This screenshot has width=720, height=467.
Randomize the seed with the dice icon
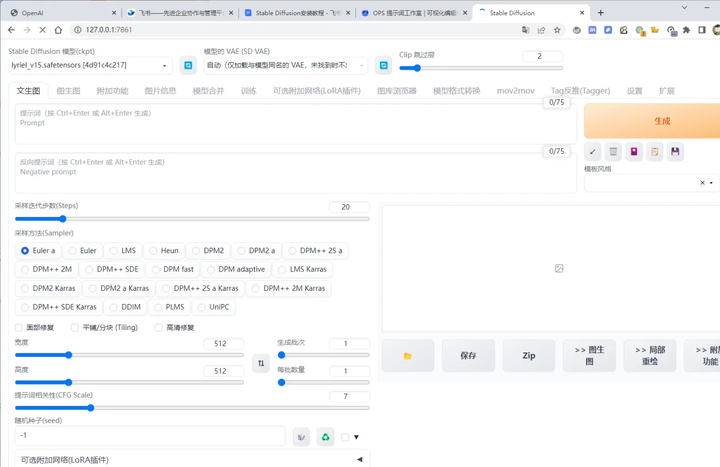(x=301, y=437)
